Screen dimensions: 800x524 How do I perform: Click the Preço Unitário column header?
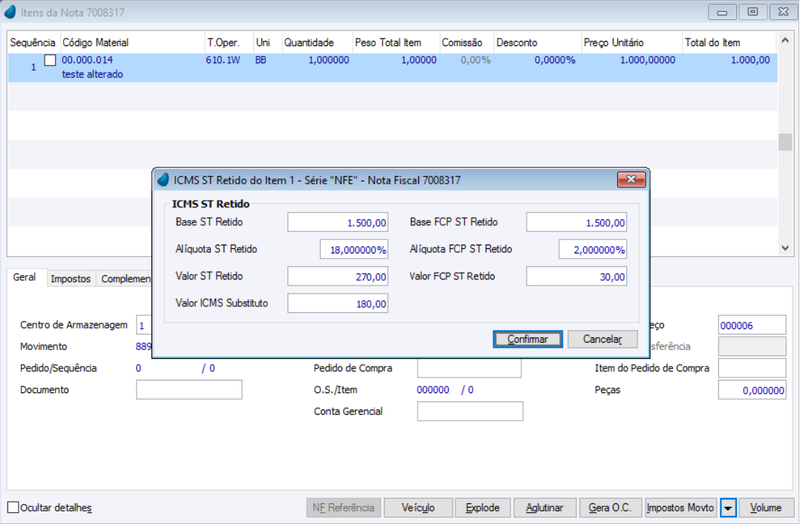click(x=631, y=42)
